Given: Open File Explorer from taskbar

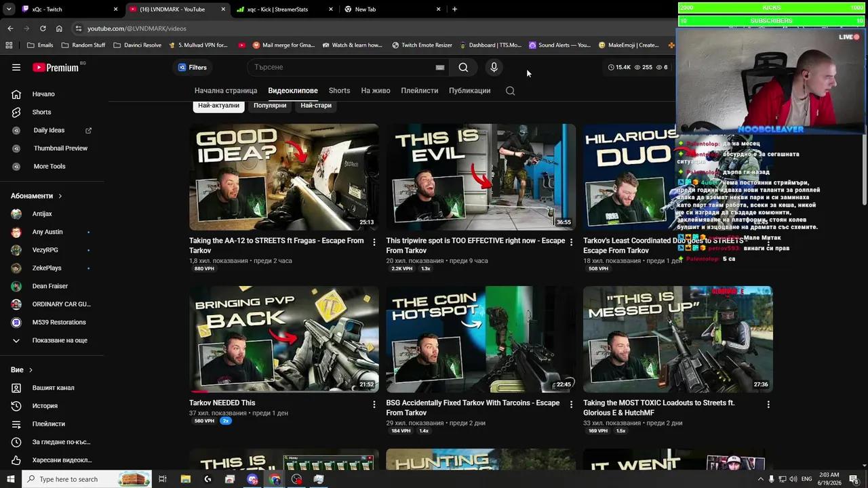Looking at the screenshot, I should 185,479.
